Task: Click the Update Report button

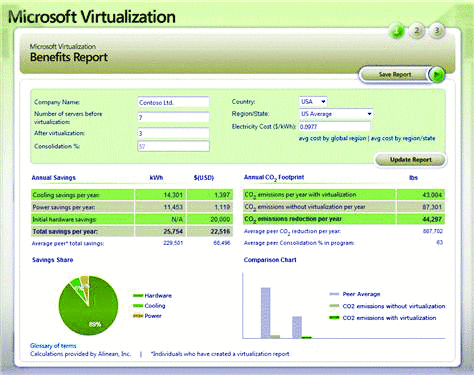Action: pyautogui.click(x=411, y=160)
